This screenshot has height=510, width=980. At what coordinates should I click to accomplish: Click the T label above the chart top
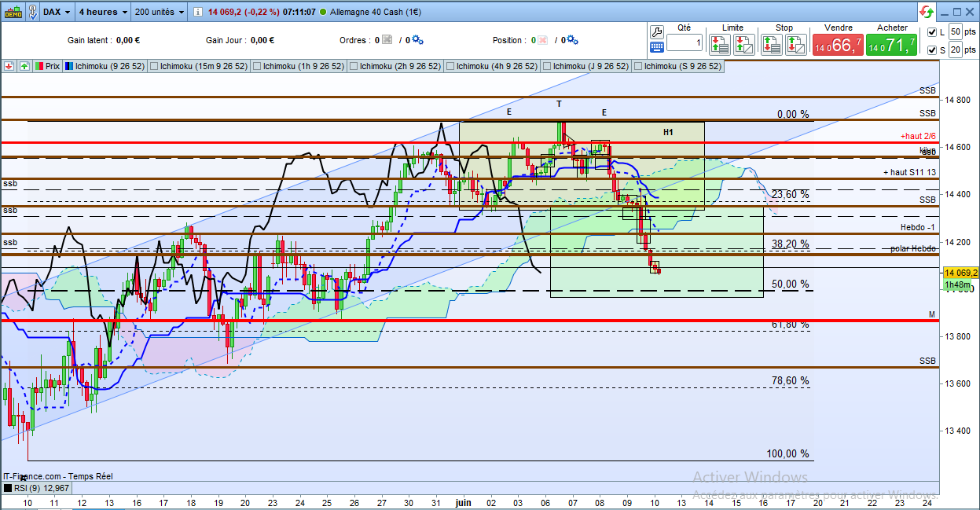click(x=559, y=104)
